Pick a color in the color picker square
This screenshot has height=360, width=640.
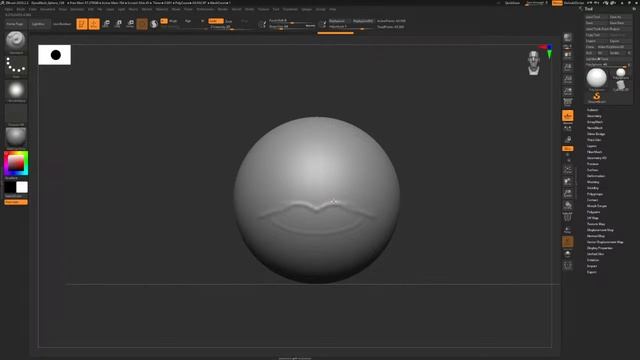tap(16, 163)
